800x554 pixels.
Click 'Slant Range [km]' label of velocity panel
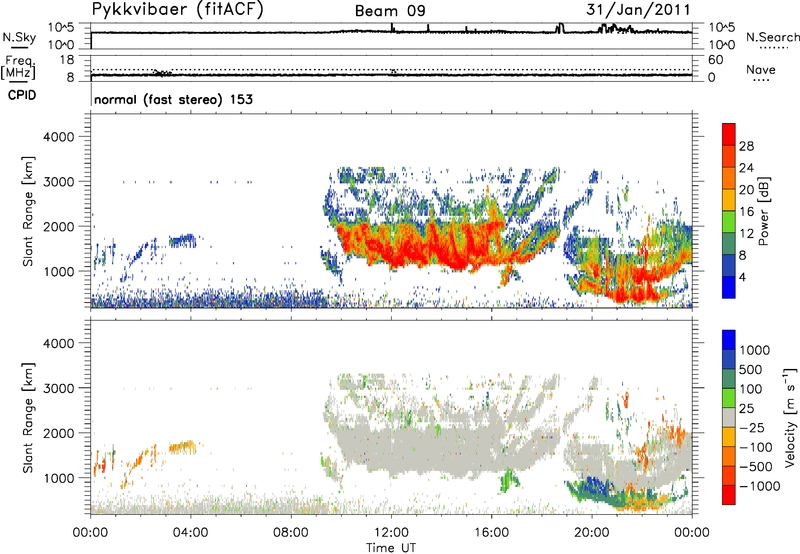point(28,418)
